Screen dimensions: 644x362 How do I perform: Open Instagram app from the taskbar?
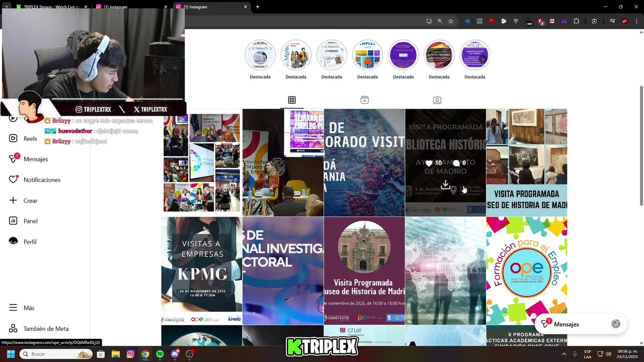point(130,354)
